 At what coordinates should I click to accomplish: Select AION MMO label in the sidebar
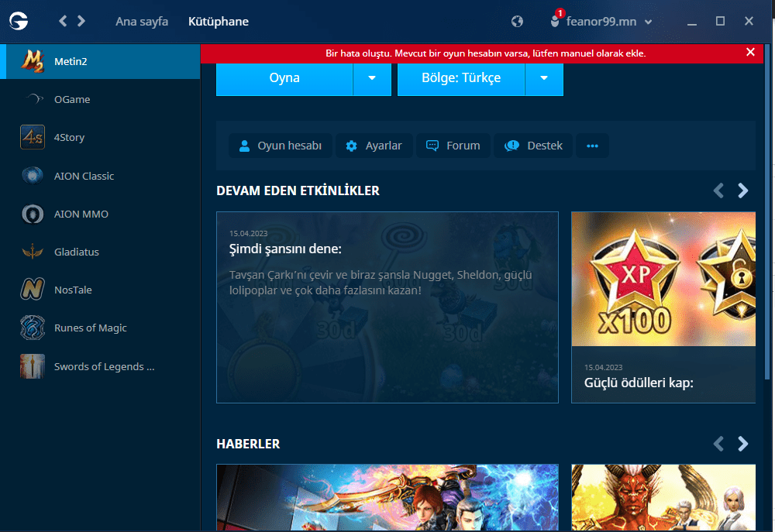81,214
